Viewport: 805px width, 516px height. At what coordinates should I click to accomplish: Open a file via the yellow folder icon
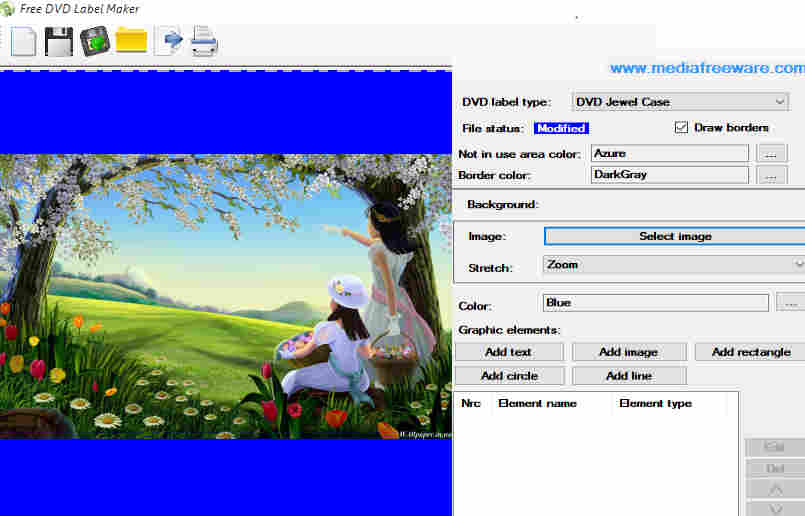point(131,41)
